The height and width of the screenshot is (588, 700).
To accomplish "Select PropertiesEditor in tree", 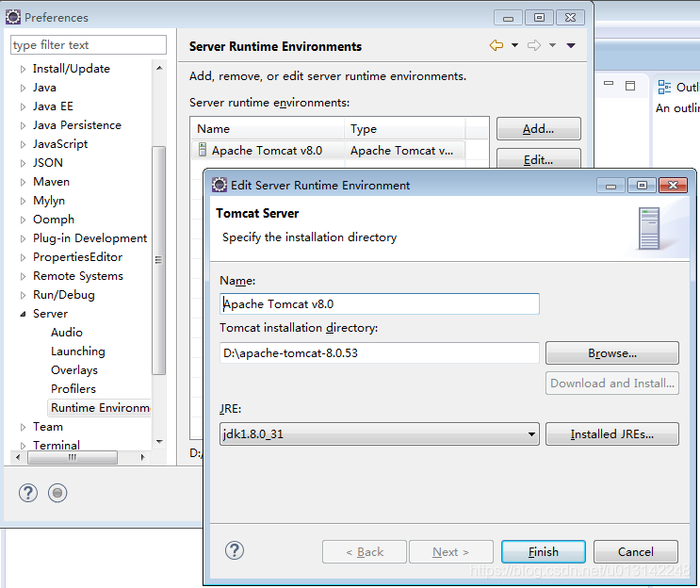I will coord(77,256).
